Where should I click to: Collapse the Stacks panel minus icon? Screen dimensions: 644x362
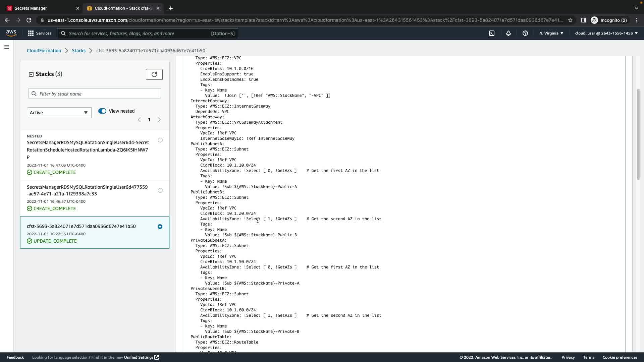pyautogui.click(x=31, y=74)
